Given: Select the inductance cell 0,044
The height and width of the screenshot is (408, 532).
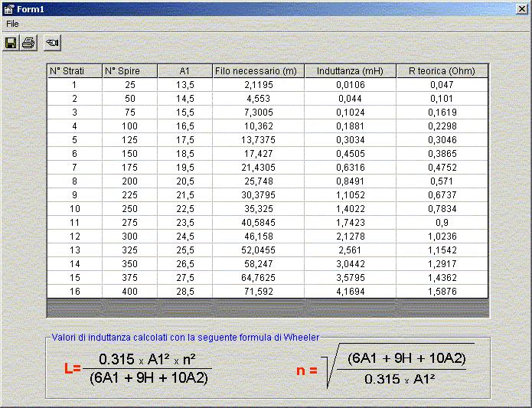Looking at the screenshot, I should (x=351, y=99).
